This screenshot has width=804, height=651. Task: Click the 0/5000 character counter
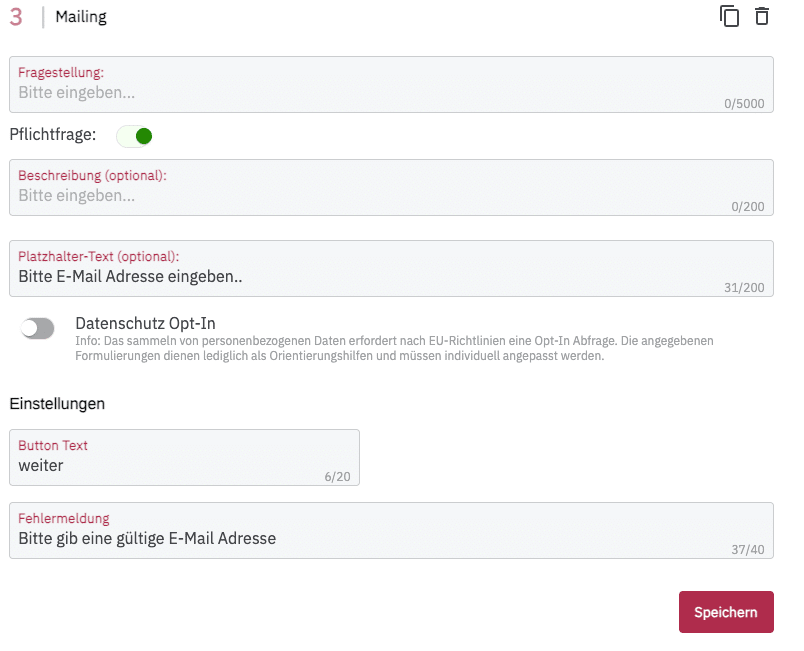[743, 103]
